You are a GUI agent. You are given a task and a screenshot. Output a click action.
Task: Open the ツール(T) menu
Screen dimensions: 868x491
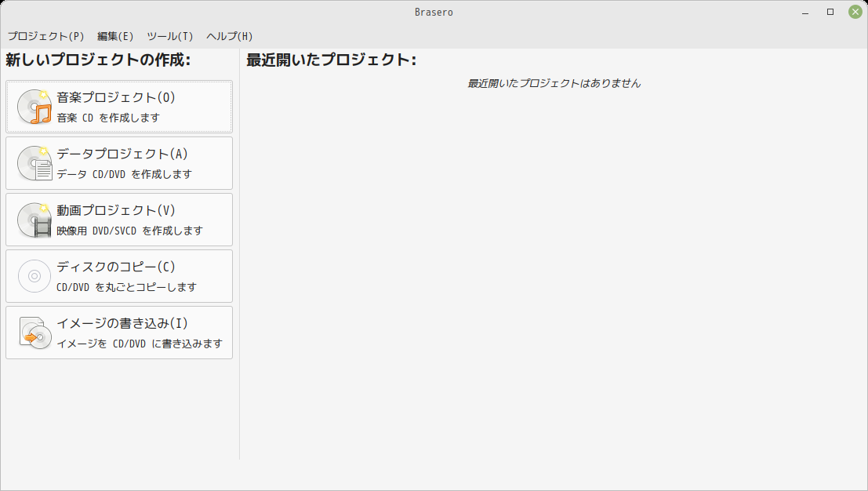170,36
